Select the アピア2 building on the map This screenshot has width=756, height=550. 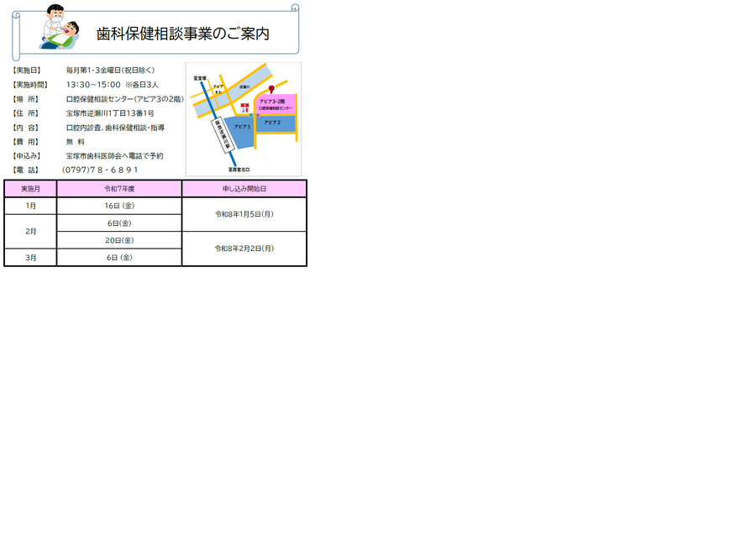click(272, 123)
